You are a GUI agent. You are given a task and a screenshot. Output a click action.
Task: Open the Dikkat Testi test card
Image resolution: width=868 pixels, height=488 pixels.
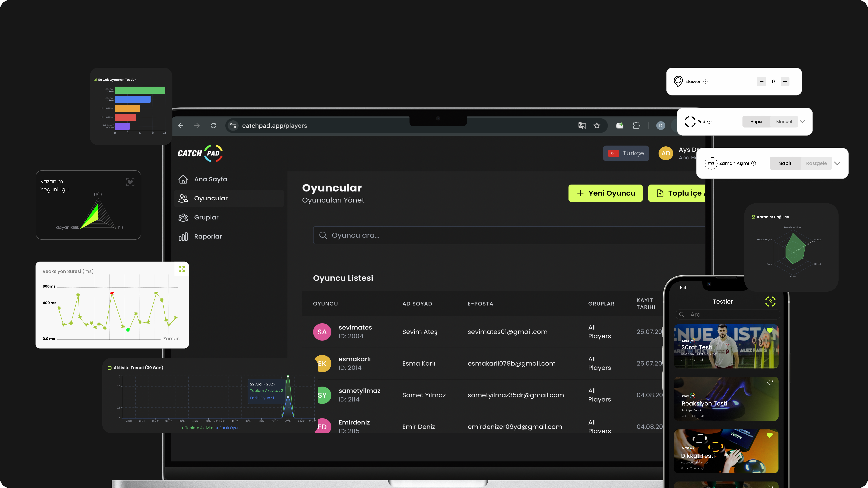click(726, 451)
